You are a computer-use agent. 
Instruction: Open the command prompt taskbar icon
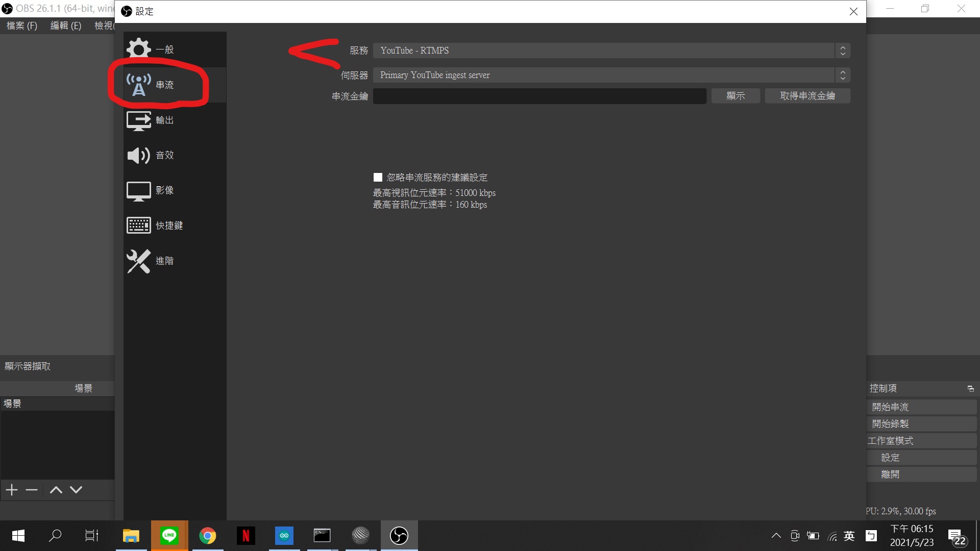tap(322, 536)
